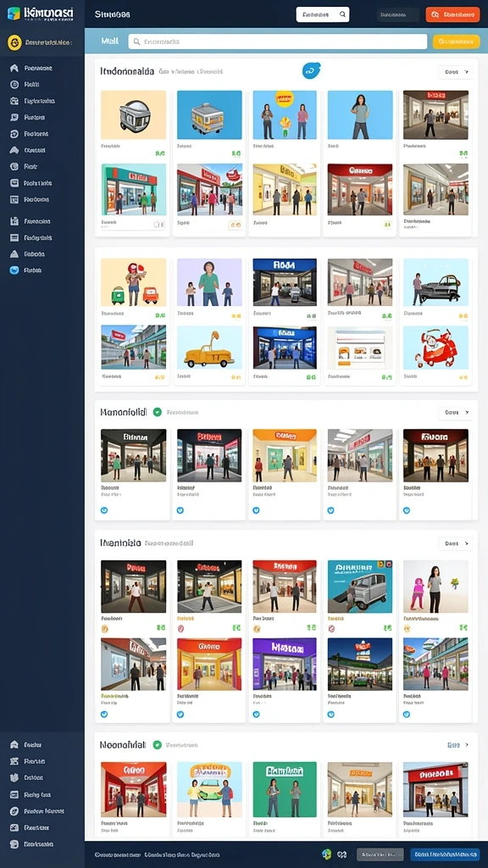Viewport: 488px width, 868px height.
Task: Open the dropdown in the fourth section header
Action: 455,543
